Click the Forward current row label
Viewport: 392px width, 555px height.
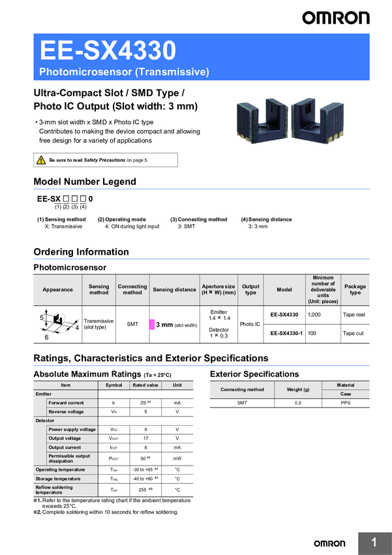pyautogui.click(x=66, y=403)
